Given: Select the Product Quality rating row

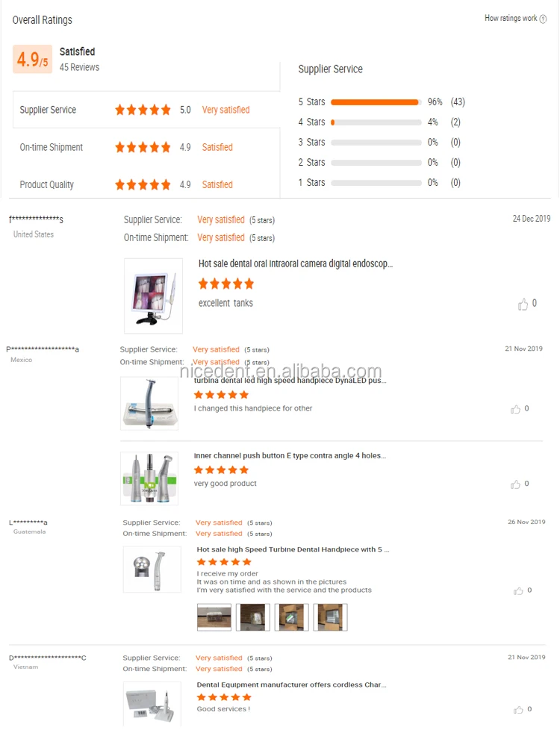Looking at the screenshot, I should (x=146, y=185).
